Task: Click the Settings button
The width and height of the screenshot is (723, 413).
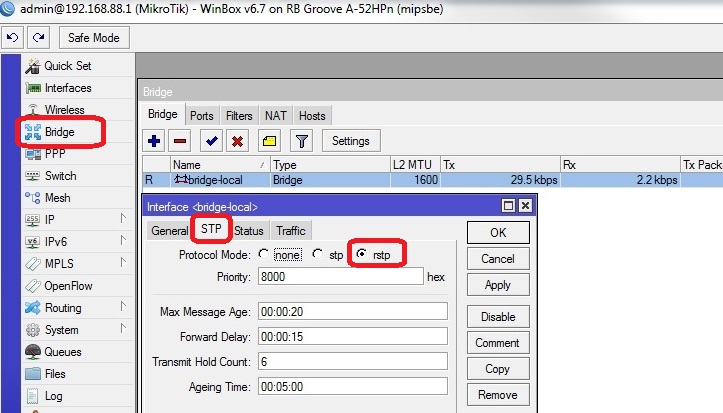Action: click(351, 141)
